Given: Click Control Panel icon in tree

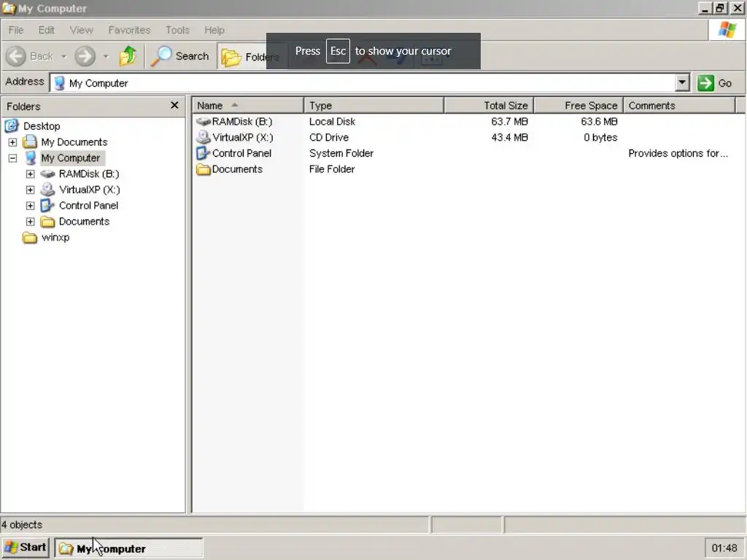Looking at the screenshot, I should click(x=47, y=205).
